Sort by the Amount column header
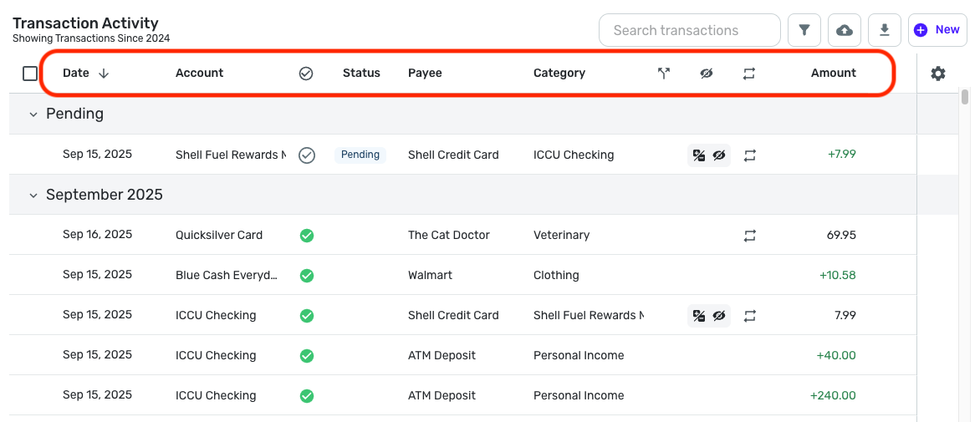The height and width of the screenshot is (422, 980). coord(833,74)
